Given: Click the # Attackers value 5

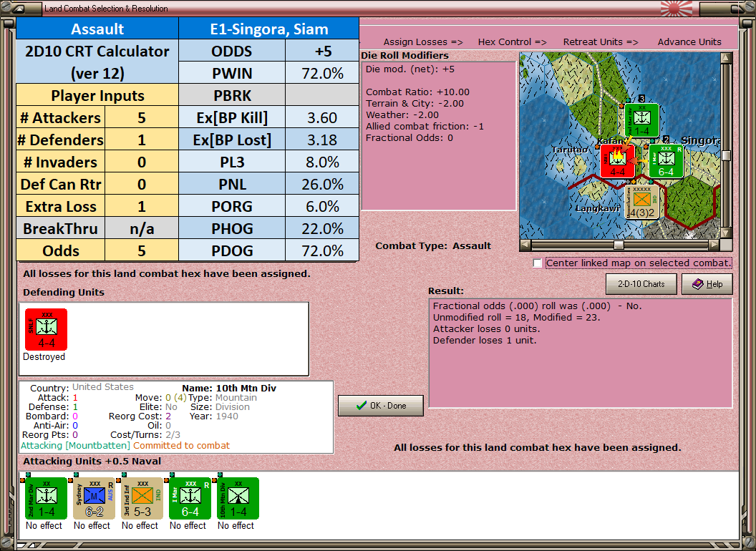Looking at the screenshot, I should pos(142,117).
